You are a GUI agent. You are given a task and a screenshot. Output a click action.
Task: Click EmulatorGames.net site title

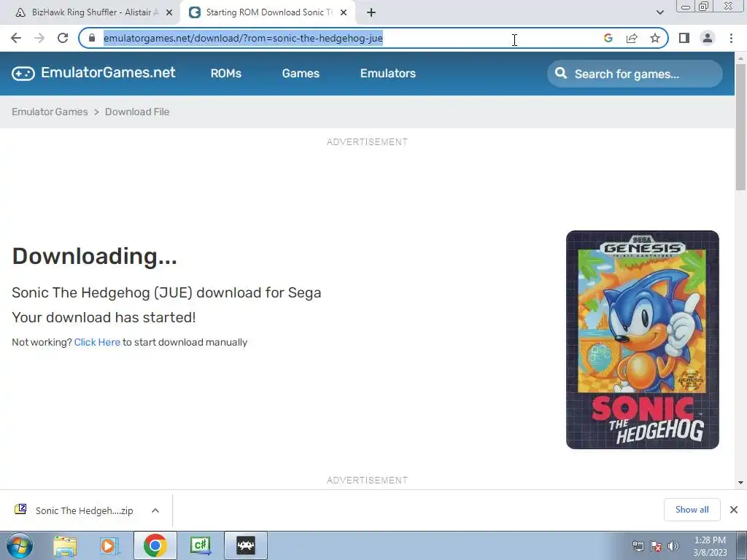[x=108, y=72]
